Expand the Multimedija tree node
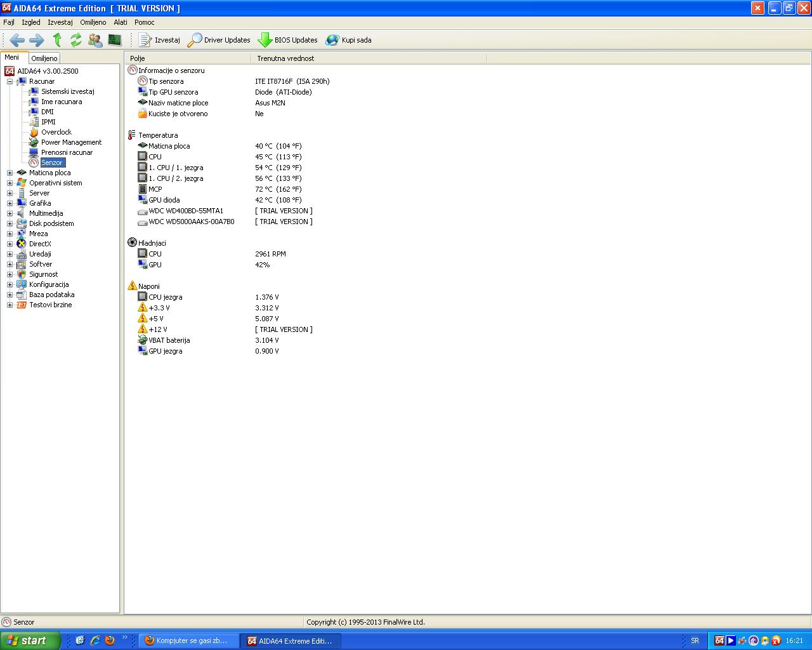Screen dimensions: 812x650 tap(10, 213)
